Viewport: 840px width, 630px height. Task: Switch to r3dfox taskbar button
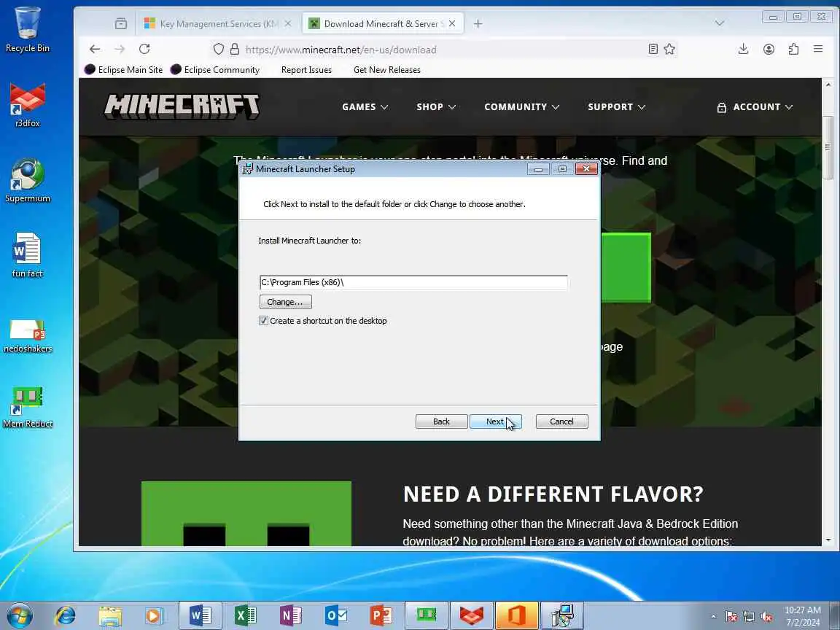coord(472,615)
